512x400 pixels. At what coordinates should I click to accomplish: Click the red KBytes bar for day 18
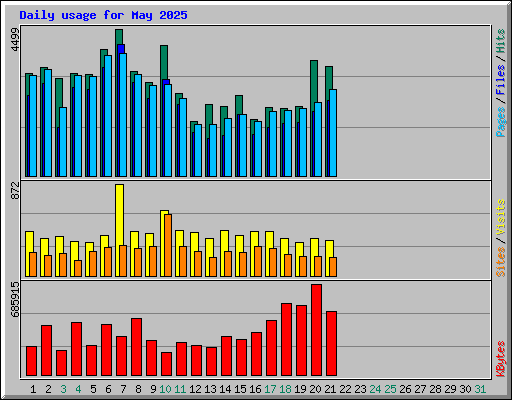click(286, 340)
